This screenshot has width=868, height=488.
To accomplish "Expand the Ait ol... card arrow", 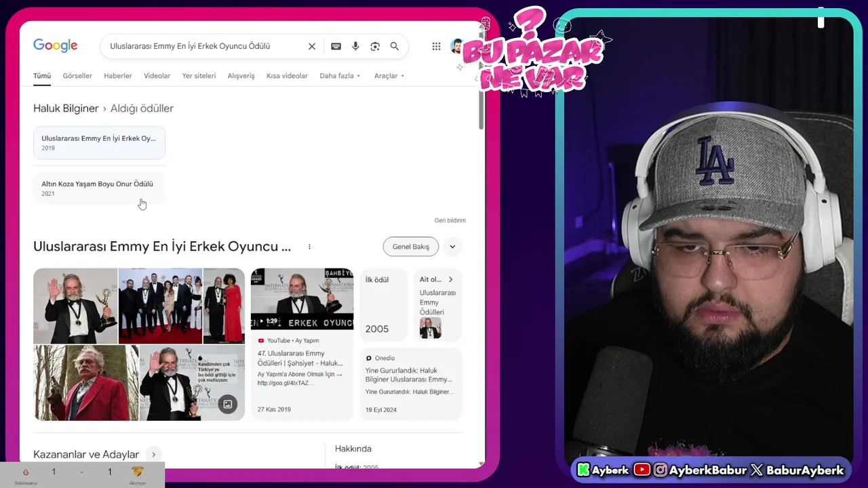I will pos(450,279).
